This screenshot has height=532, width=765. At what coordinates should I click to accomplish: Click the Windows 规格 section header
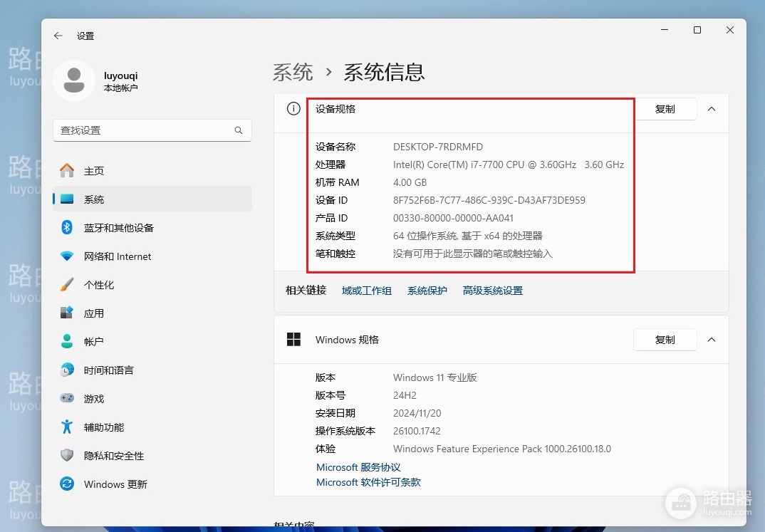(x=501, y=340)
